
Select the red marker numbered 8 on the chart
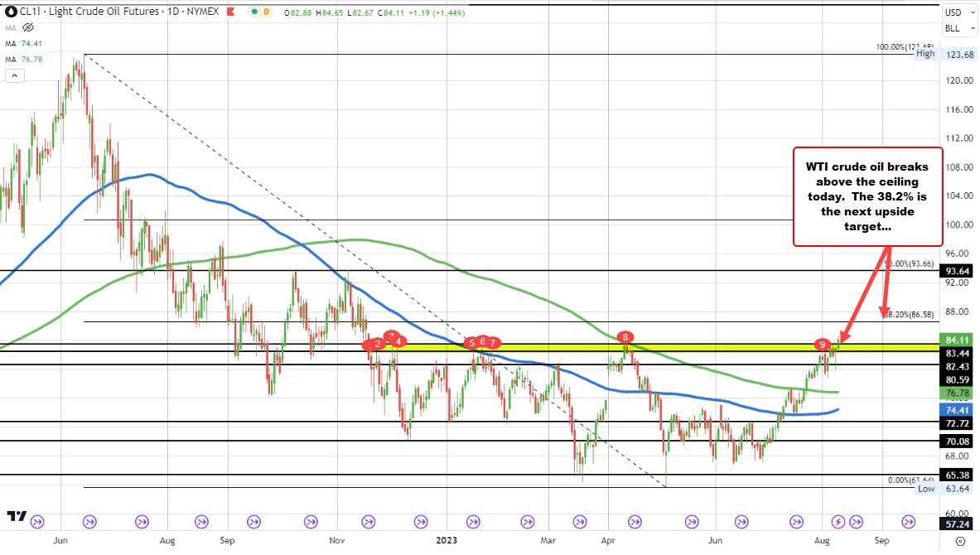point(625,337)
